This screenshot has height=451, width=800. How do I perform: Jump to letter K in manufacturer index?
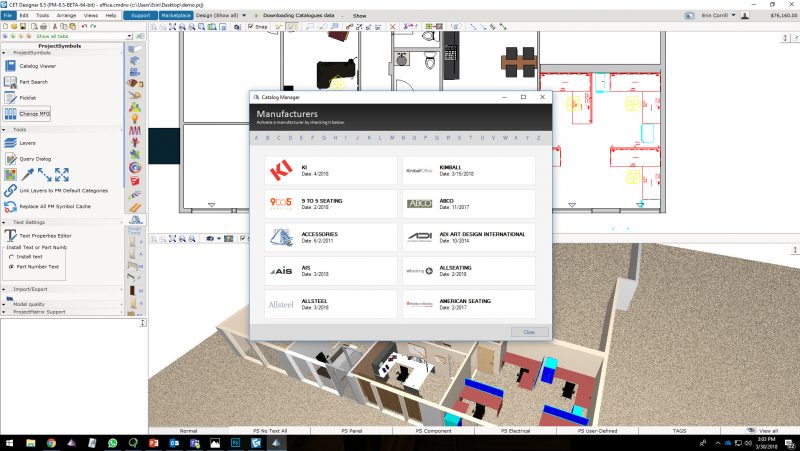(x=369, y=138)
